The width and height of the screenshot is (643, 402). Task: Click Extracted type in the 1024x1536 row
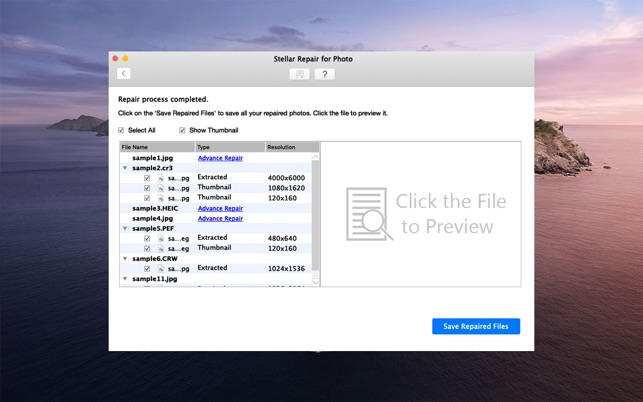(212, 268)
